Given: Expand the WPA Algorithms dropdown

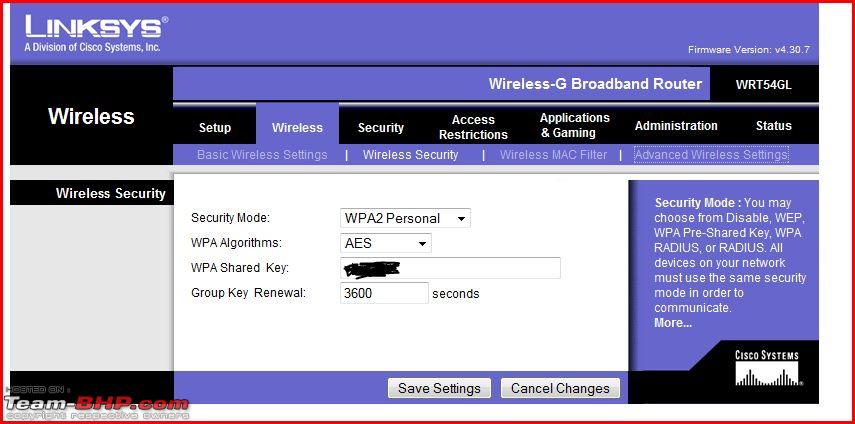Looking at the screenshot, I should coord(386,244).
